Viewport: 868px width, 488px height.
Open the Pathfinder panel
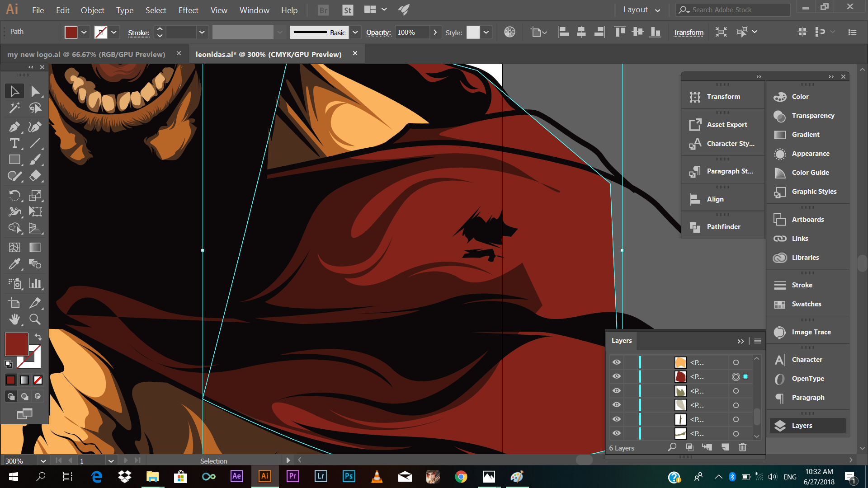(x=723, y=227)
